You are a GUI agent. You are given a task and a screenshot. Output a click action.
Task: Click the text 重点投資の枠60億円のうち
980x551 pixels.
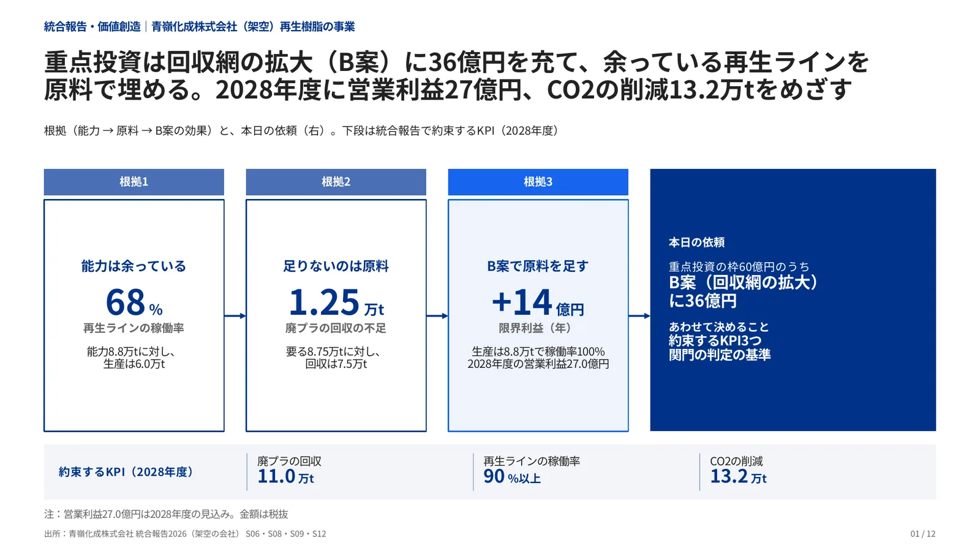739,267
